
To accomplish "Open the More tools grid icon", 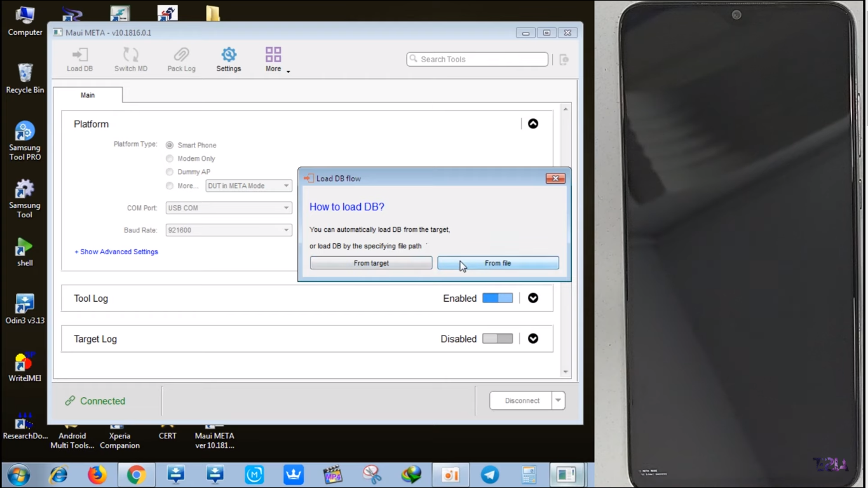I will pos(273,55).
